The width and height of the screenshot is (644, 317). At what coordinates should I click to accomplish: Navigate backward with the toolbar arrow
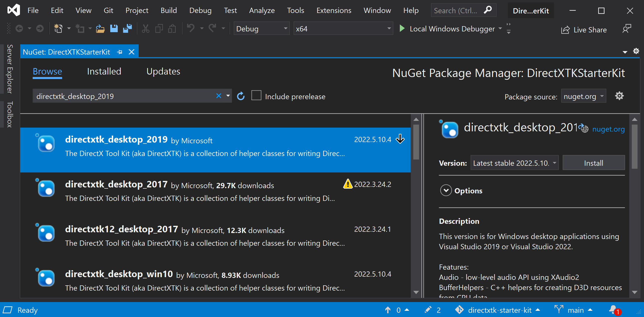point(19,28)
